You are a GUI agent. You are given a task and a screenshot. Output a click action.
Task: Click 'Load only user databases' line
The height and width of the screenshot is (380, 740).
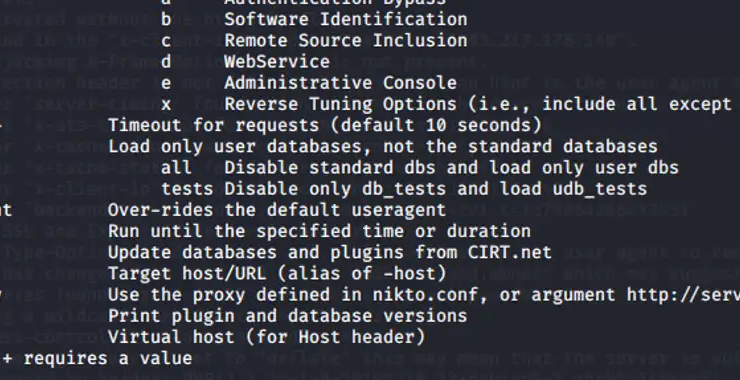(383, 147)
